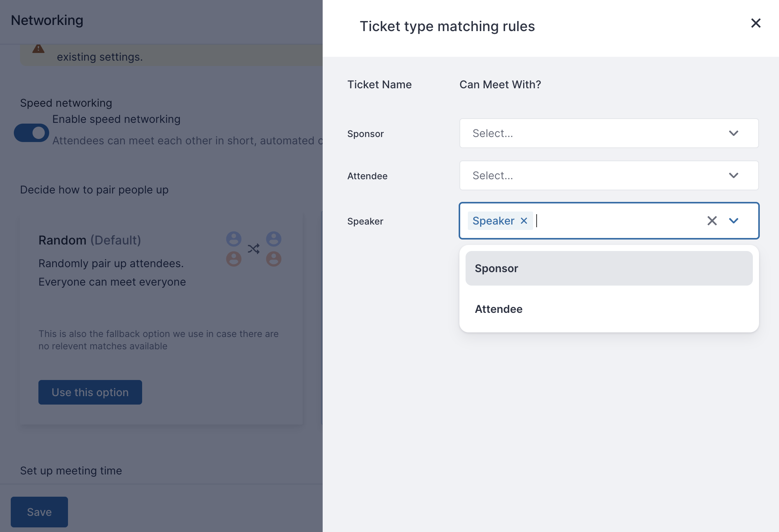The width and height of the screenshot is (779, 532).
Task: Click the Speaker ticket name label
Action: click(x=365, y=221)
